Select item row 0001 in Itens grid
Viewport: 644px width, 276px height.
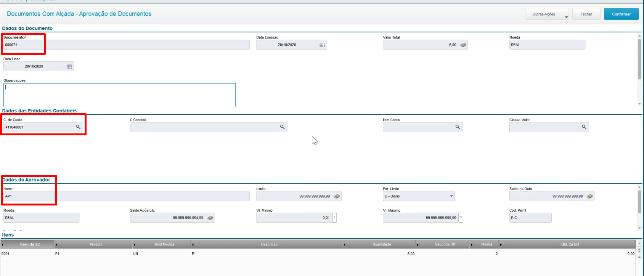pyautogui.click(x=318, y=254)
